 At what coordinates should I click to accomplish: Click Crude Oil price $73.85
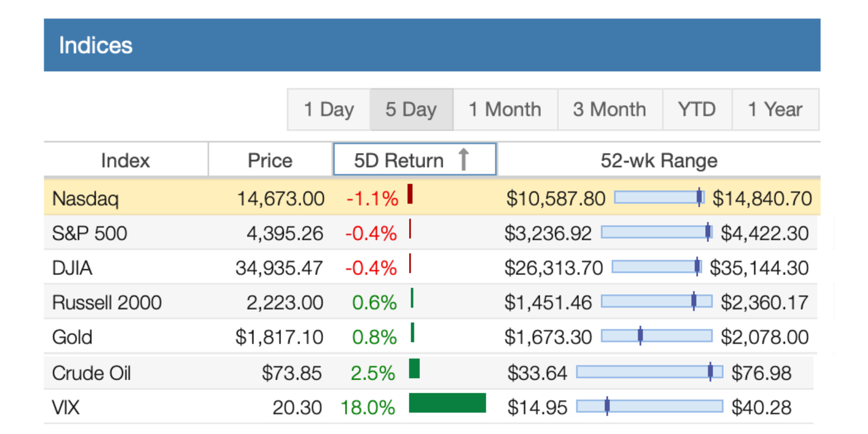tap(292, 373)
